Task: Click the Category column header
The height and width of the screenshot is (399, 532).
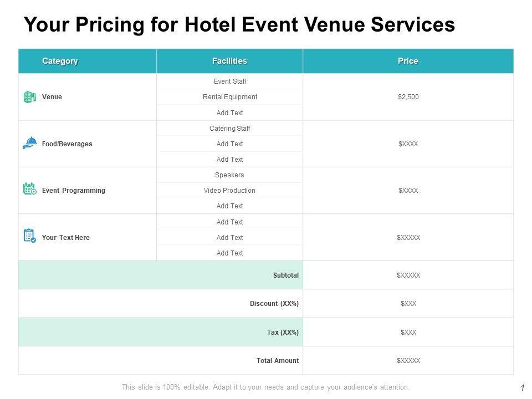Action: point(60,61)
